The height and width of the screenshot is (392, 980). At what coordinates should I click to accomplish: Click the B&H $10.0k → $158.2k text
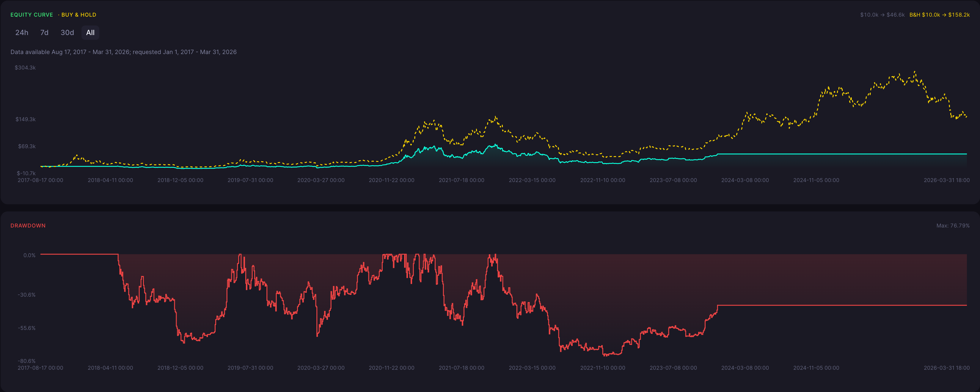click(939, 15)
